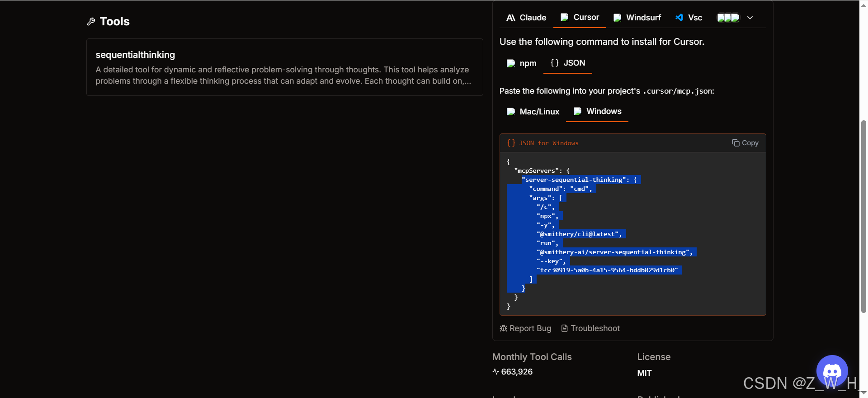This screenshot has width=868, height=398.
Task: Click the bug icon beside Report Bug
Action: click(504, 328)
